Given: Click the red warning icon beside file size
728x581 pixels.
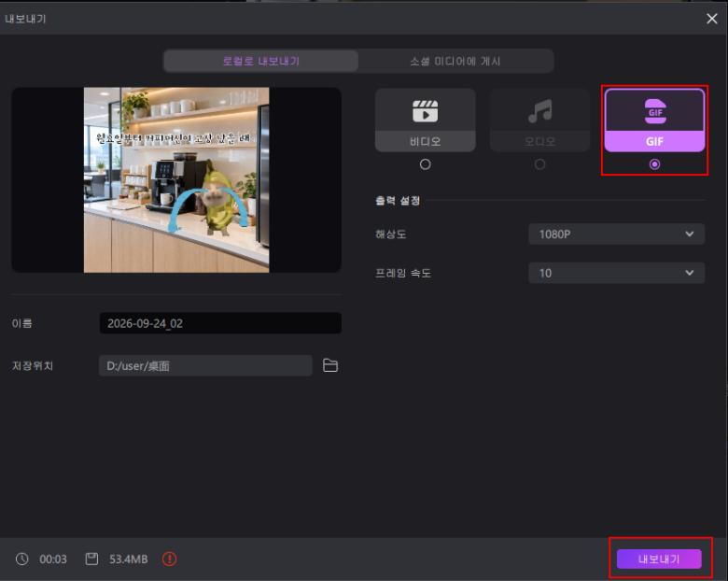Looking at the screenshot, I should click(x=170, y=559).
